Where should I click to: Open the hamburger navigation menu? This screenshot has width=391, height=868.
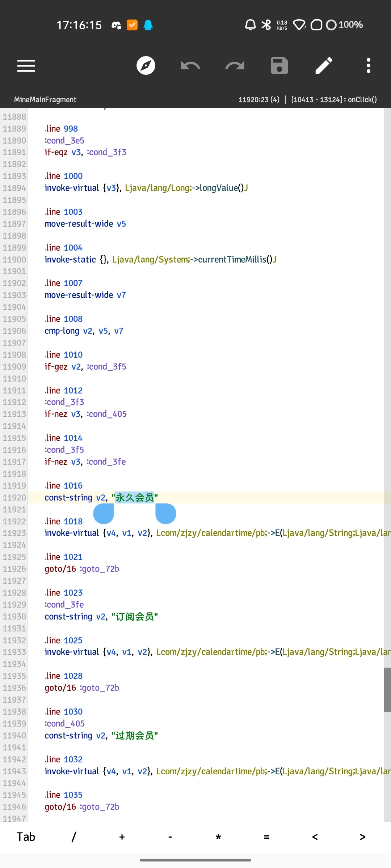26,66
